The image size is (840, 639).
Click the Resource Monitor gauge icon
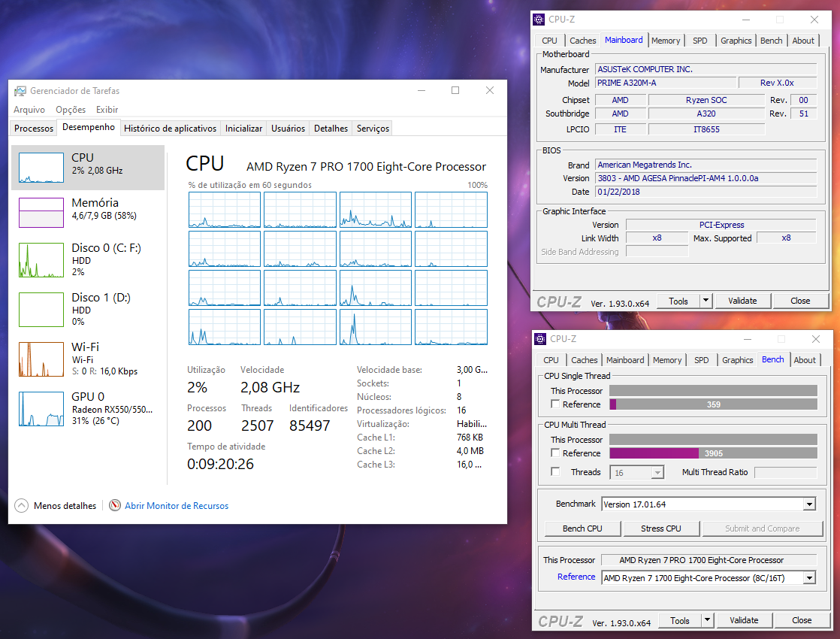[115, 505]
